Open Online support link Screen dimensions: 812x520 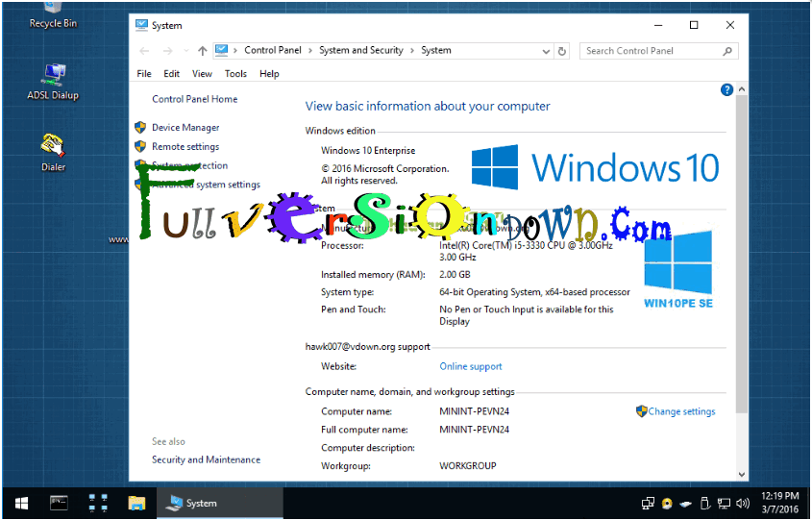(471, 366)
